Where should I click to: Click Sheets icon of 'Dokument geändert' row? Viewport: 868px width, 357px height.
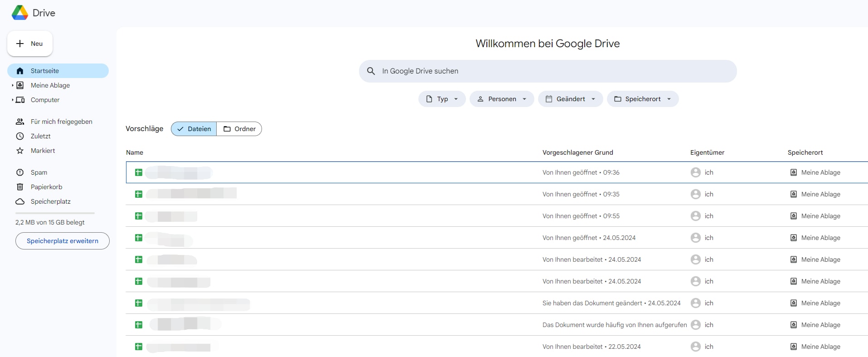point(139,303)
